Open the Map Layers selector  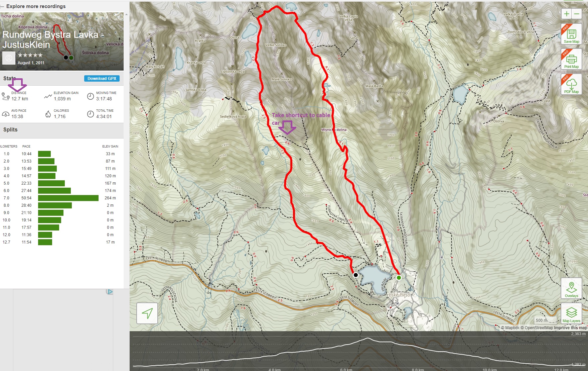(571, 313)
